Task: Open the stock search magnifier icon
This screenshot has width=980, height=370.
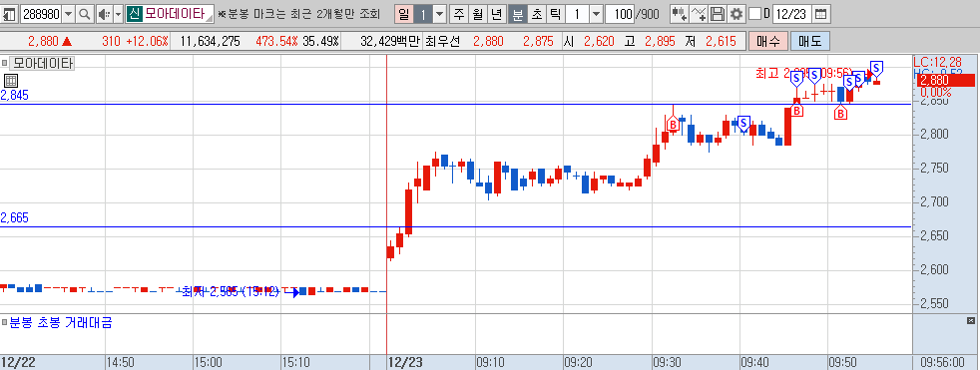Action: 84,13
